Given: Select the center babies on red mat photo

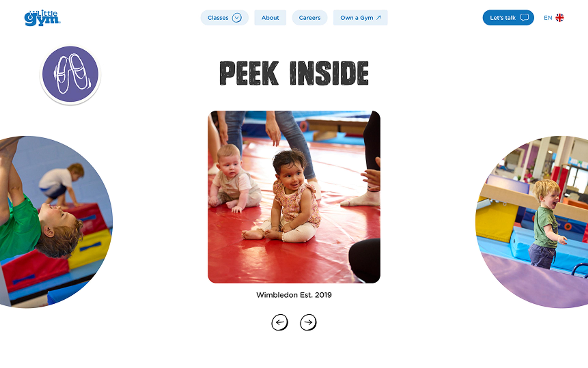Looking at the screenshot, I should pos(294,197).
